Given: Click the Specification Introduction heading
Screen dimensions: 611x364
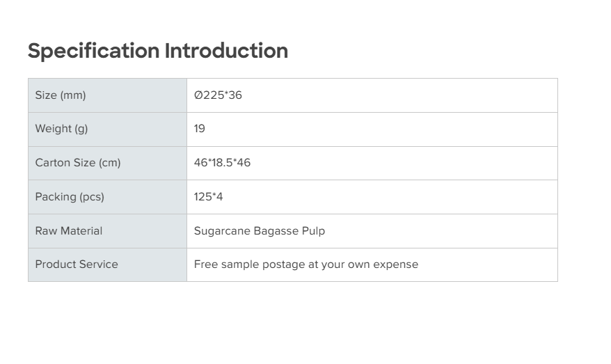Looking at the screenshot, I should 157,51.
